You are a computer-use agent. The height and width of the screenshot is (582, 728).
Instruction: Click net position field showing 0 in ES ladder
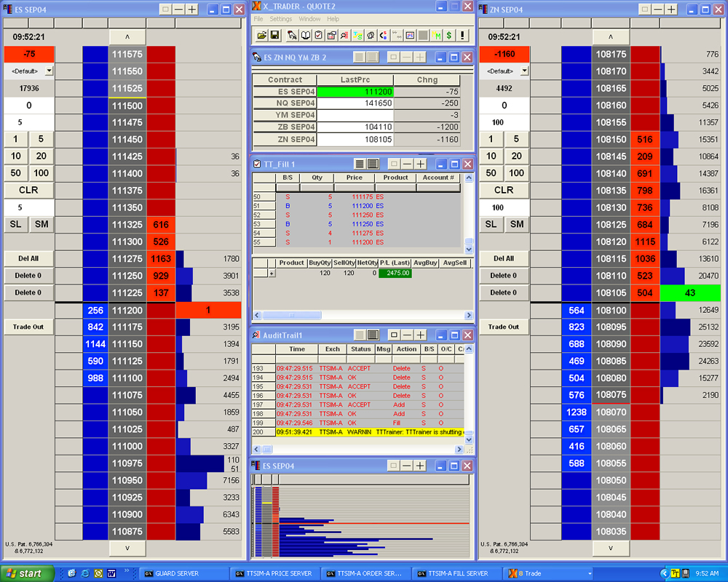[x=29, y=105]
